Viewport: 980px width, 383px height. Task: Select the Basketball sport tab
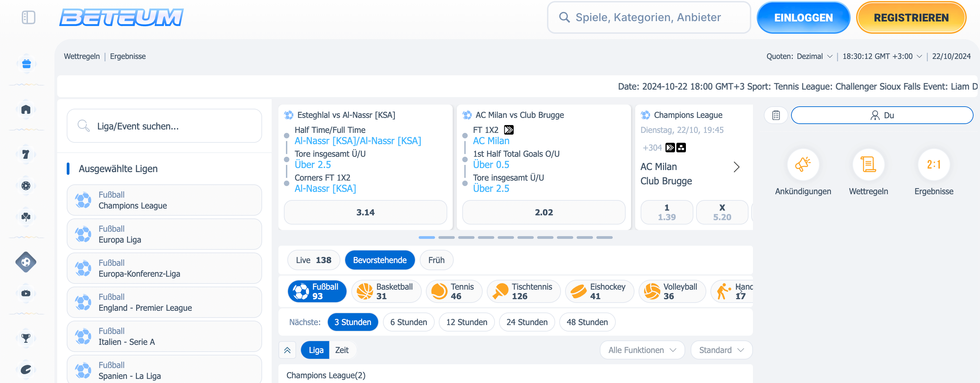point(386,291)
